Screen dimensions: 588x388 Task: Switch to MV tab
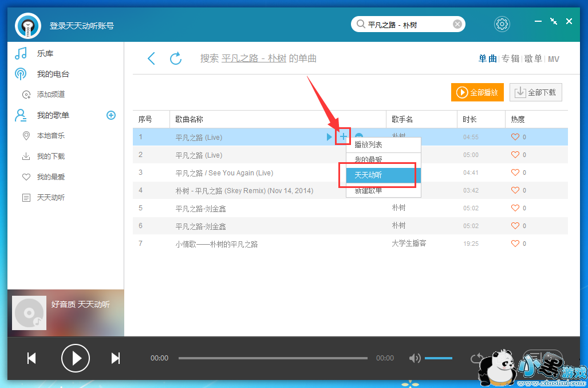tap(554, 59)
